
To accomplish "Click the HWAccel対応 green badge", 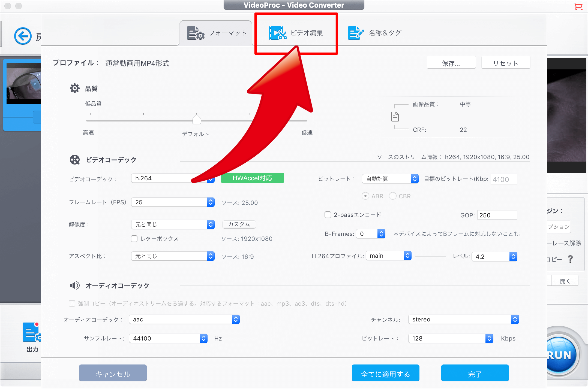I will coord(253,178).
